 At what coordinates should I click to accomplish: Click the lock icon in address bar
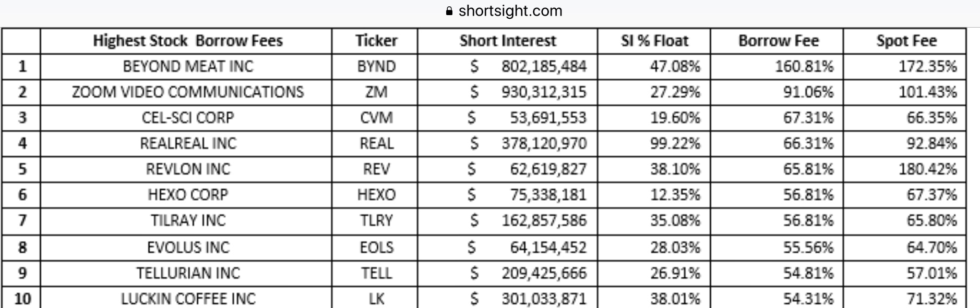pos(449,11)
